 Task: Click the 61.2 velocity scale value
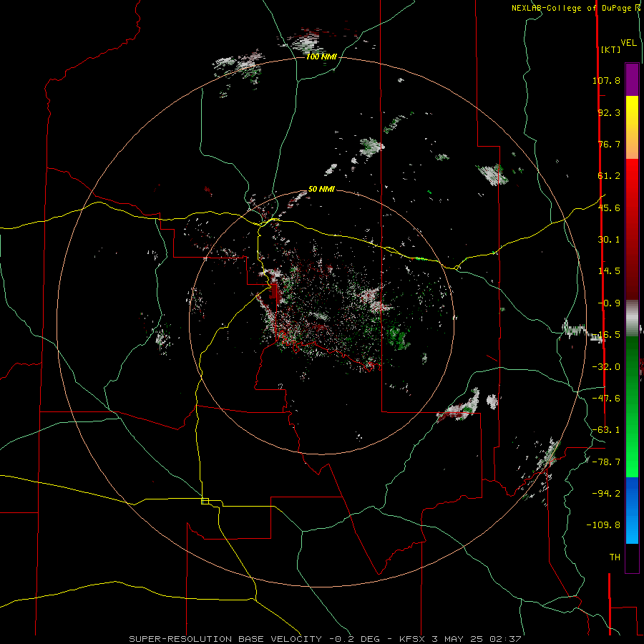pos(609,176)
